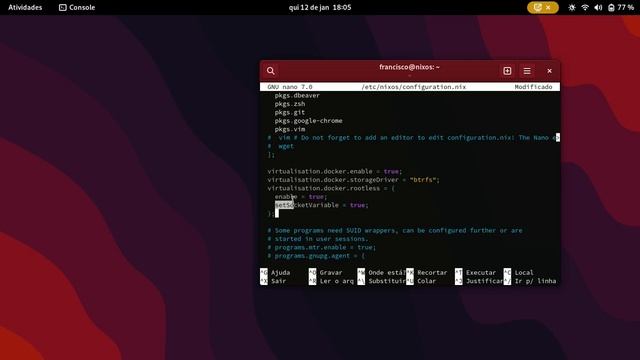Place cursor on pkgs.google-chrome line
Viewport: 640px width, 360px height.
[x=309, y=121]
